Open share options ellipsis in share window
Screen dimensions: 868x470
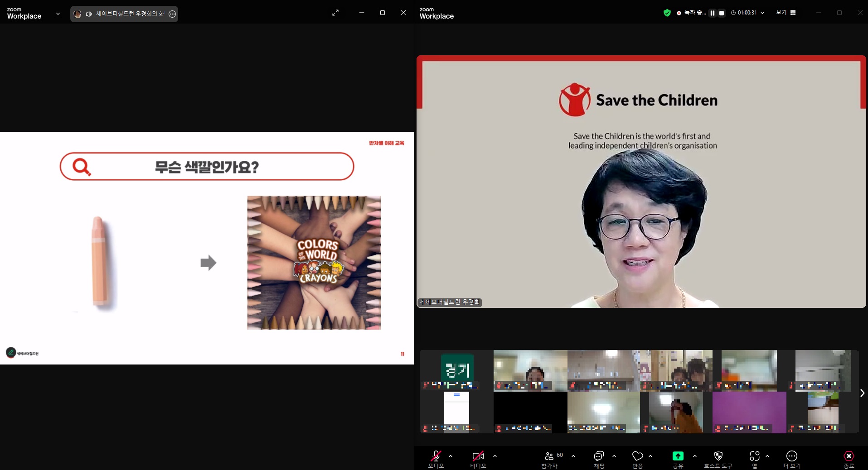[172, 14]
